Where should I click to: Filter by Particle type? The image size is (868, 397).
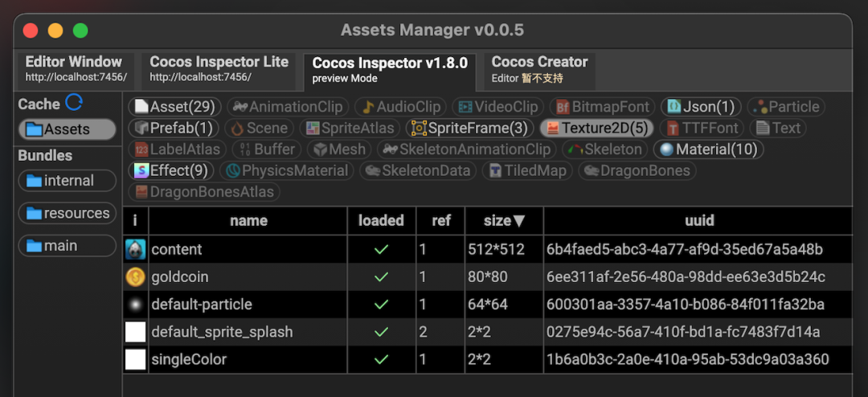[x=786, y=106]
